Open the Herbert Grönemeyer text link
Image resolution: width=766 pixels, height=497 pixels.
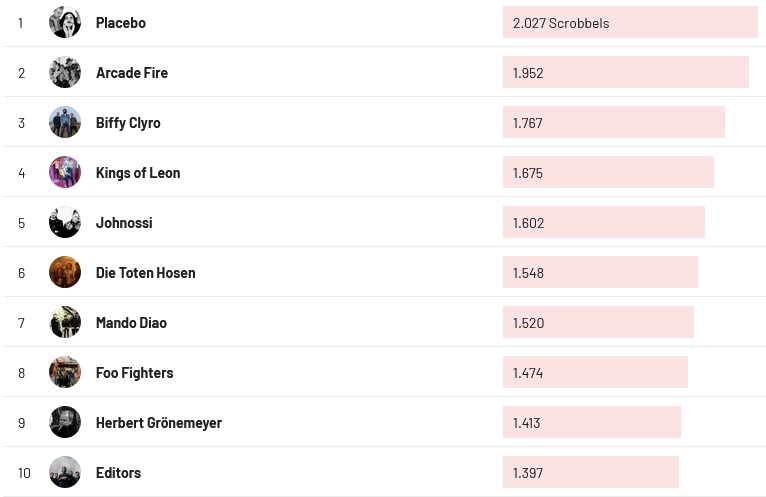point(159,422)
